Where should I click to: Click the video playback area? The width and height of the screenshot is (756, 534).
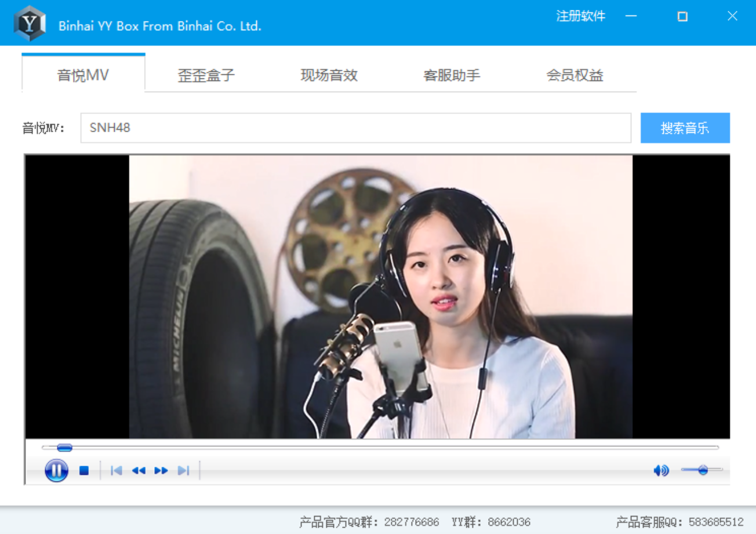[x=377, y=296]
